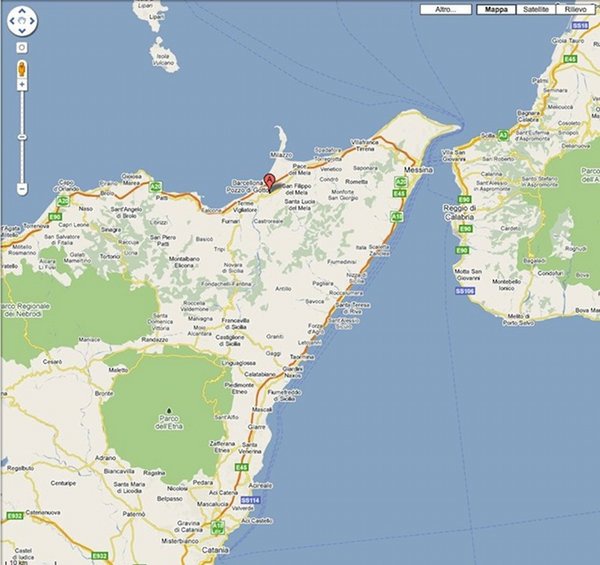Click the E90 shield next to Reggio di Calabria
This screenshot has height=565, width=600.
pos(464,199)
